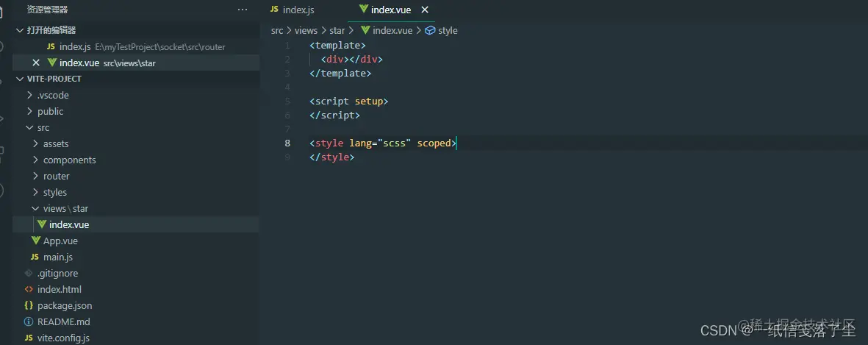Click the <div></div> code line

pos(351,60)
